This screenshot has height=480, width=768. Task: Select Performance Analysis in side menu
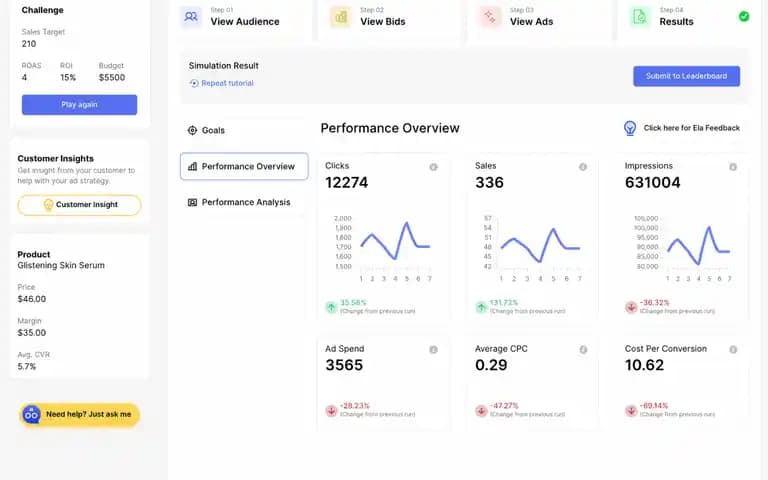tap(244, 202)
